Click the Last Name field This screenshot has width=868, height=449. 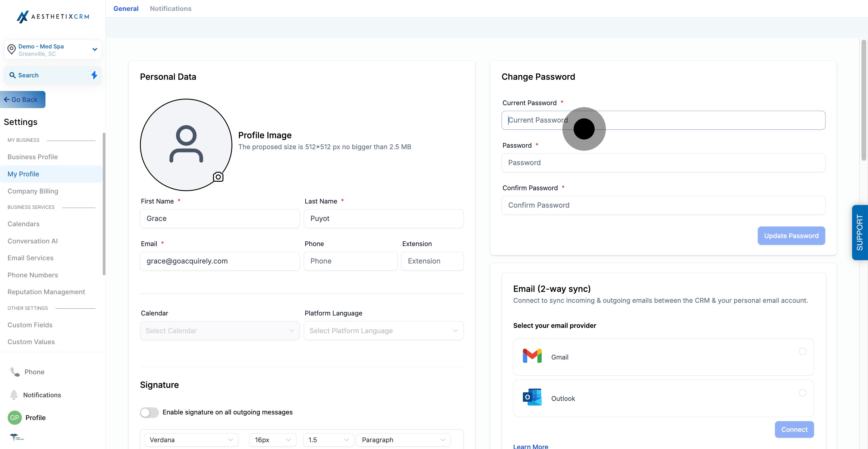[x=384, y=218]
